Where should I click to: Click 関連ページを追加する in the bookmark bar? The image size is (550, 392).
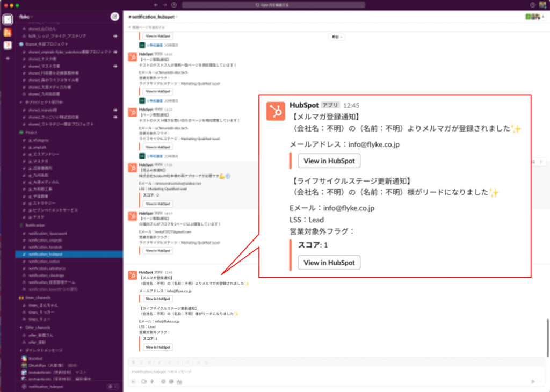[147, 27]
